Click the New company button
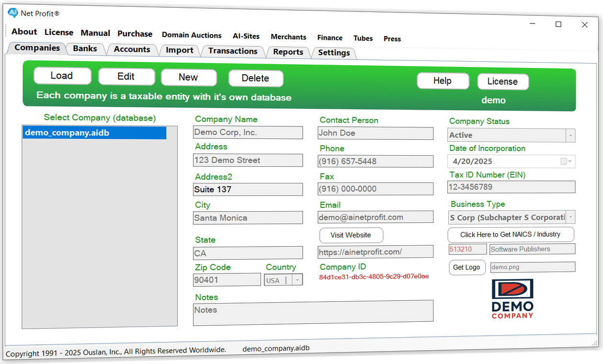603x364 pixels. [189, 78]
